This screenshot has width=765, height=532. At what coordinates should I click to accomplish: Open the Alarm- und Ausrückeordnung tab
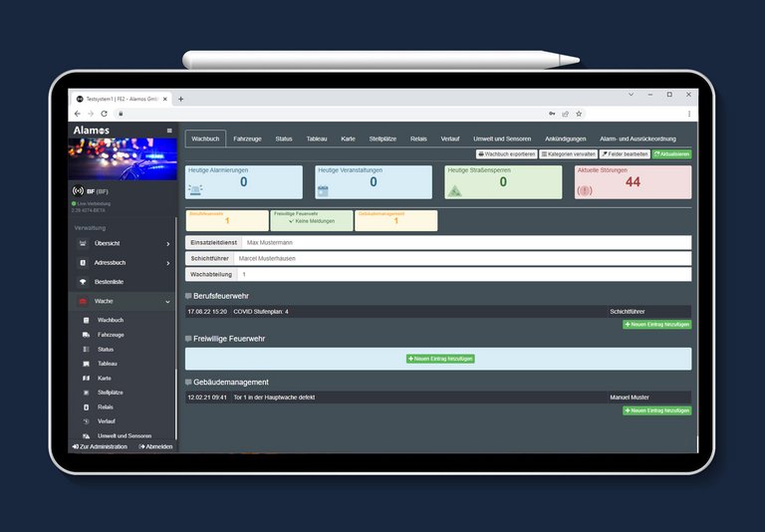click(x=637, y=138)
